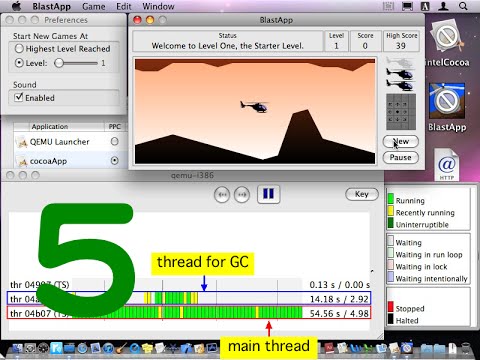
Task: Step backward in the qemu-i386 timeline
Action: [x=222, y=194]
